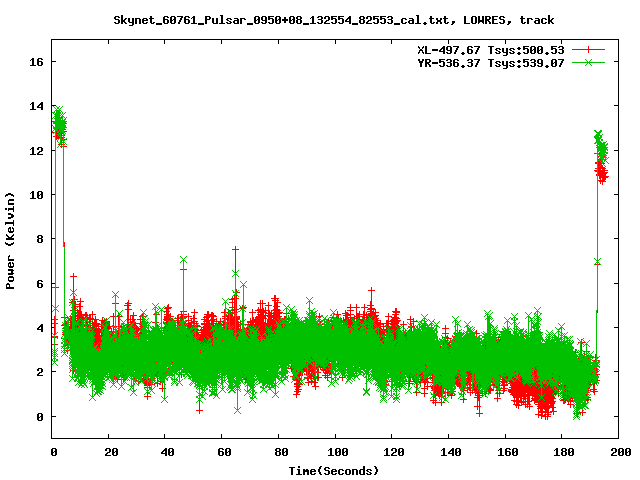640x480 pixels.
Task: Click the y-axis tick label 12
Action: pyautogui.click(x=36, y=151)
